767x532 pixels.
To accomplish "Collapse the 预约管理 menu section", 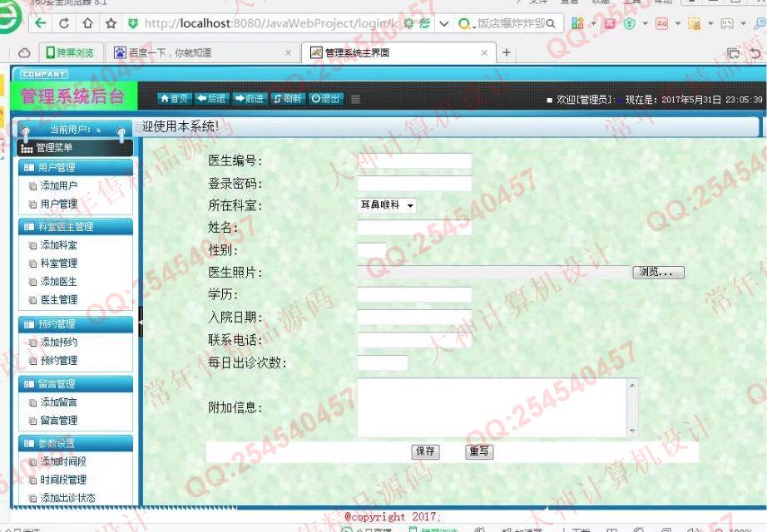I will (x=76, y=324).
